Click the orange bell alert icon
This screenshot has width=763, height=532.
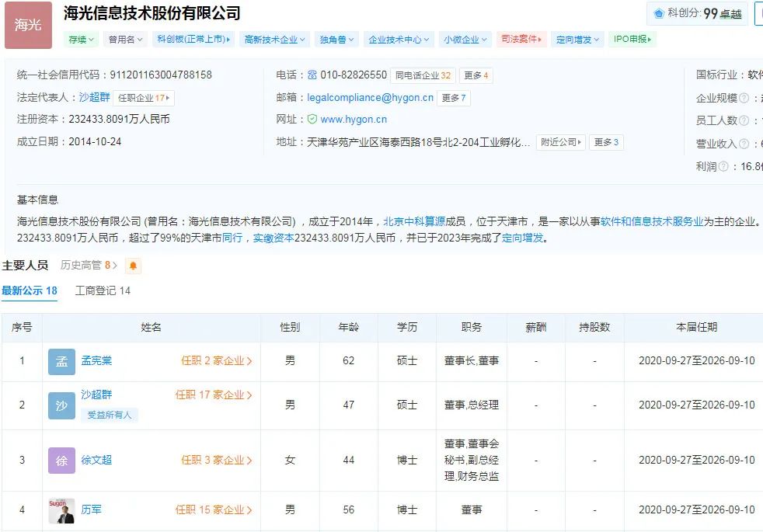[133, 266]
